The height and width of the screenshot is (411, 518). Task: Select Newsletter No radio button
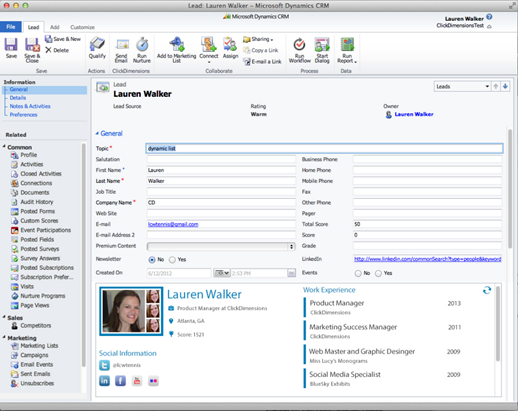point(152,260)
